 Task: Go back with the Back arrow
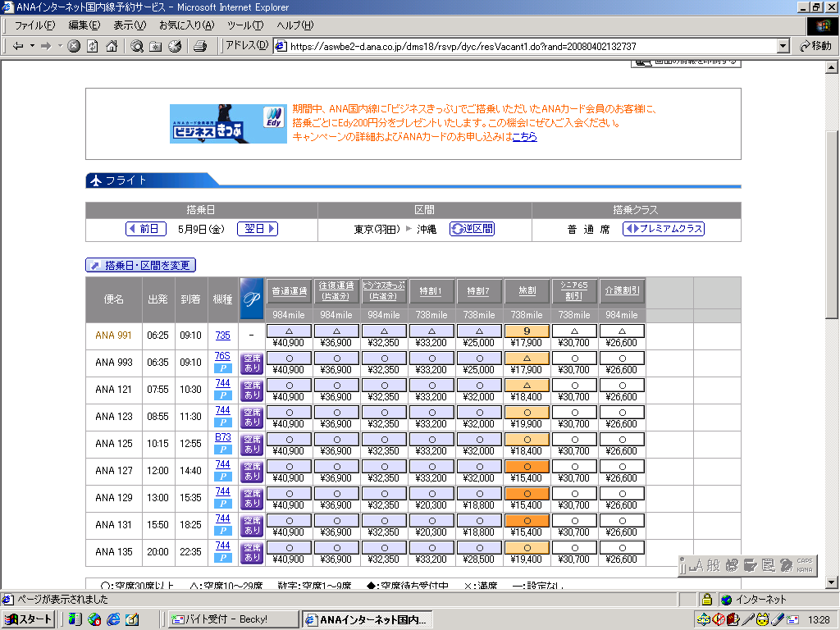pos(18,46)
